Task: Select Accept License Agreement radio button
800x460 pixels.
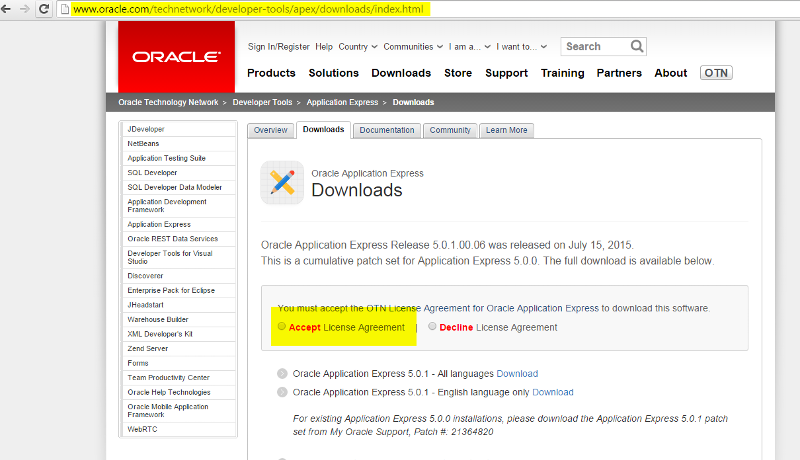Action: (x=282, y=326)
